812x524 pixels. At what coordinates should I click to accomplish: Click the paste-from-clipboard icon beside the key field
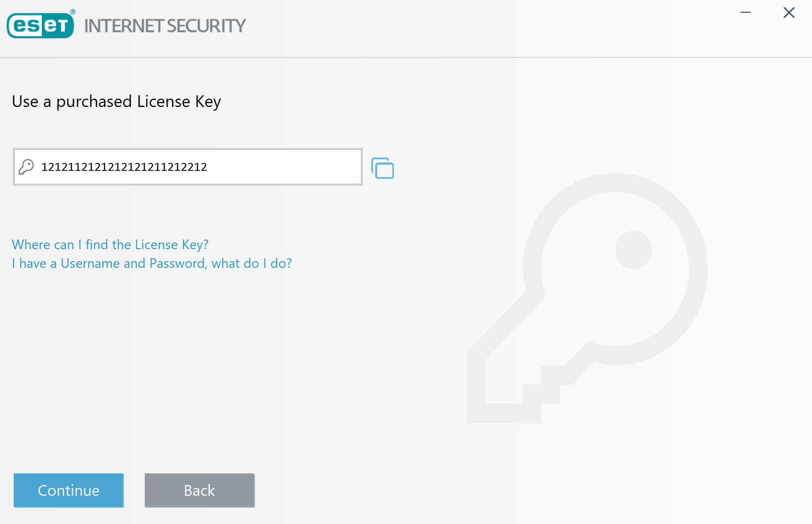click(382, 168)
